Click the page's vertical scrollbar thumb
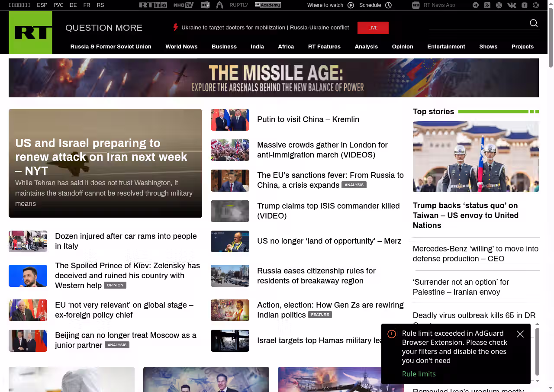The width and height of the screenshot is (554, 392). pos(551,37)
